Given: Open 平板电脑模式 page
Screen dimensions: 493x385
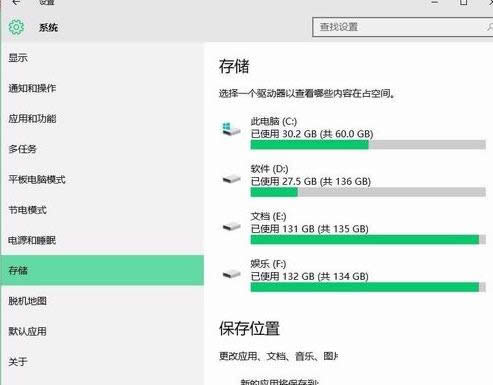Looking at the screenshot, I should pos(102,180).
